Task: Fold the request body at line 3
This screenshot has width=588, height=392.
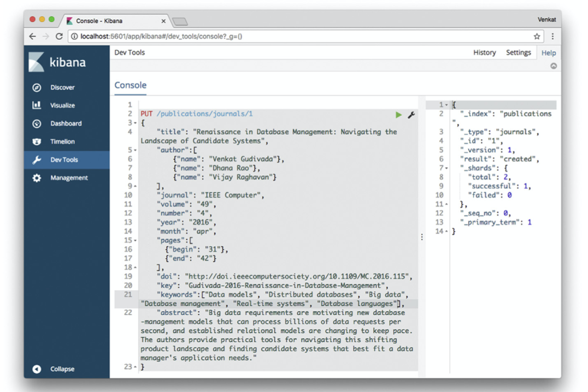Action: click(x=136, y=123)
